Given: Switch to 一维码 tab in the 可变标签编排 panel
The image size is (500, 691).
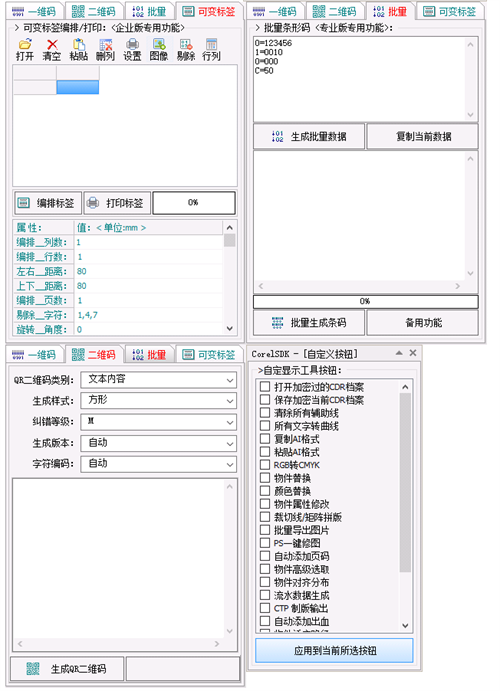Looking at the screenshot, I should click(x=34, y=11).
